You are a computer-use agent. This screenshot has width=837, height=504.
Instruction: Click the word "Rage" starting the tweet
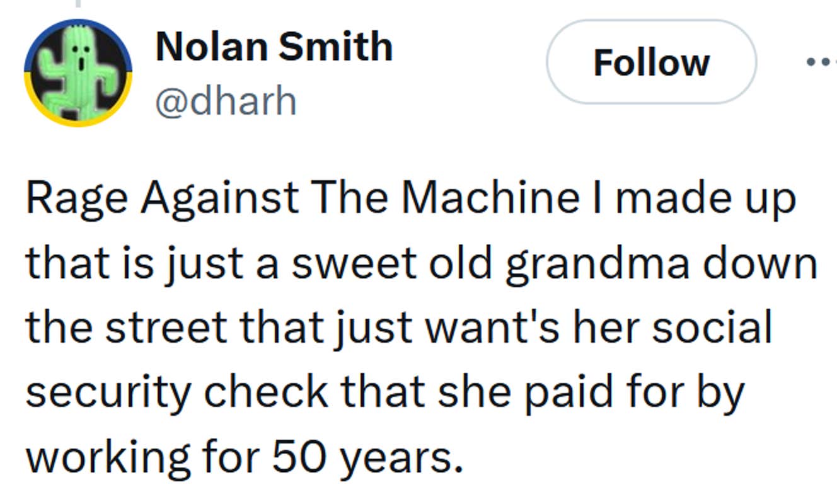tap(76, 198)
